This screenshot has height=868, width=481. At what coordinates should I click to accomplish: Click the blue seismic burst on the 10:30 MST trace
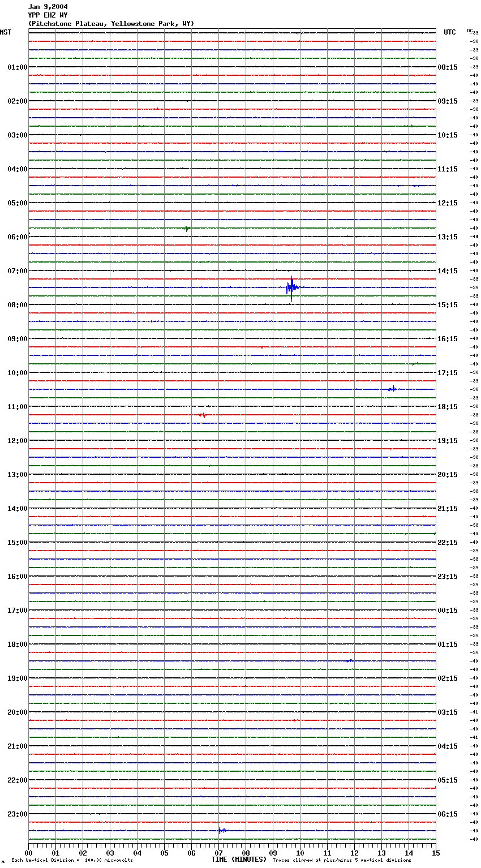coord(393,389)
